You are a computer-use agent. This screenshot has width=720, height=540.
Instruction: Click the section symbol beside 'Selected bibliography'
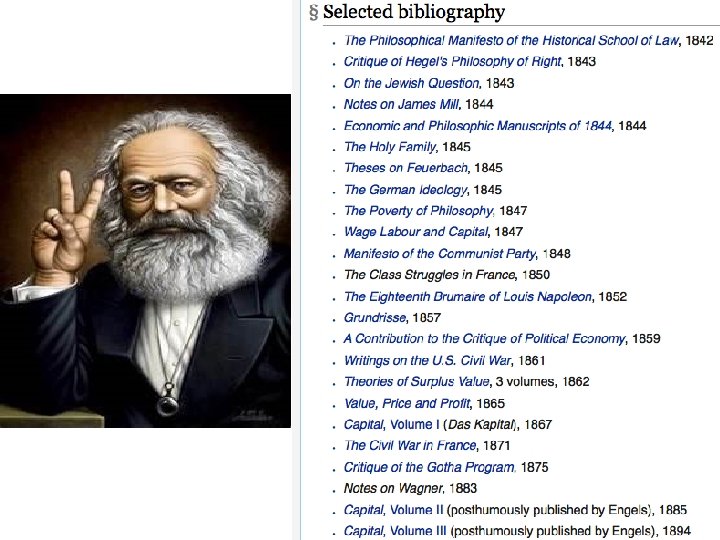pos(314,13)
